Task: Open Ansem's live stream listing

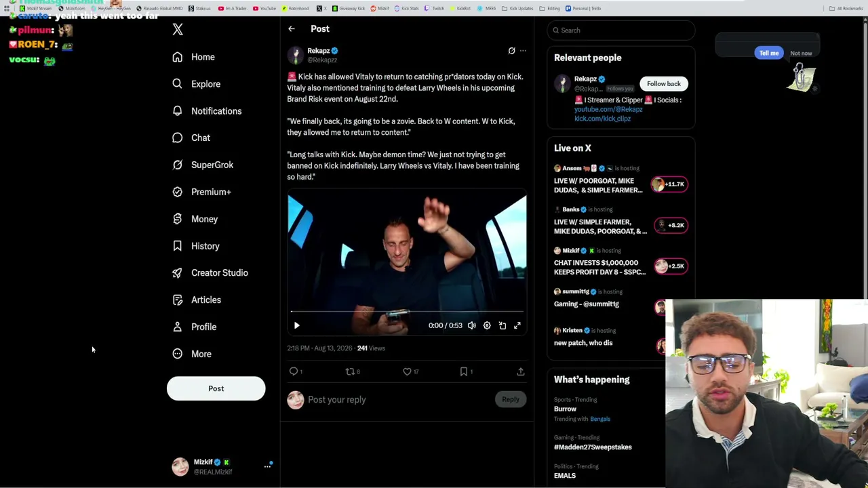Action: click(620, 180)
